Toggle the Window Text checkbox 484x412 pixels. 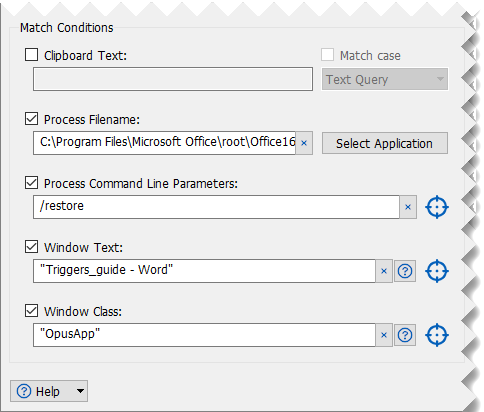pyautogui.click(x=31, y=247)
